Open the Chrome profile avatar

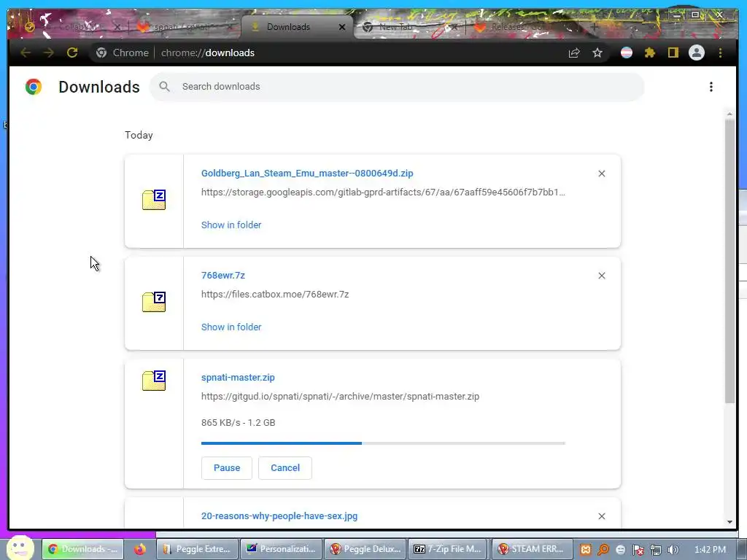point(697,52)
